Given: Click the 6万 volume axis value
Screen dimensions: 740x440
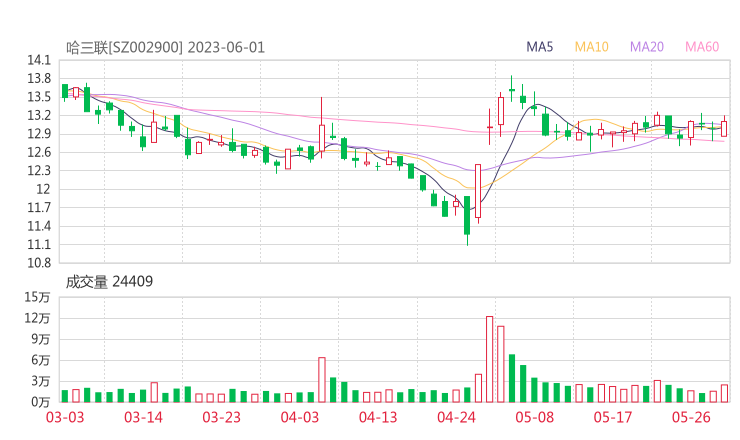Looking at the screenshot, I should click(x=41, y=360).
